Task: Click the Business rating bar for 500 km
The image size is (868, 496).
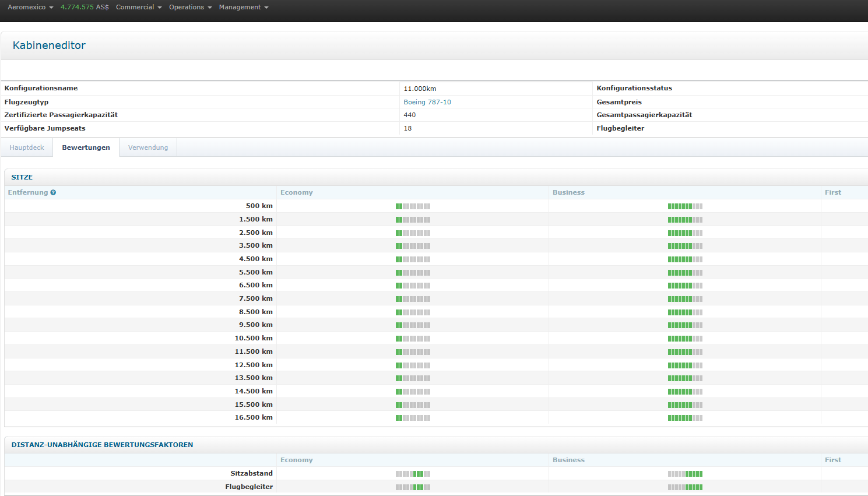Action: (x=685, y=206)
